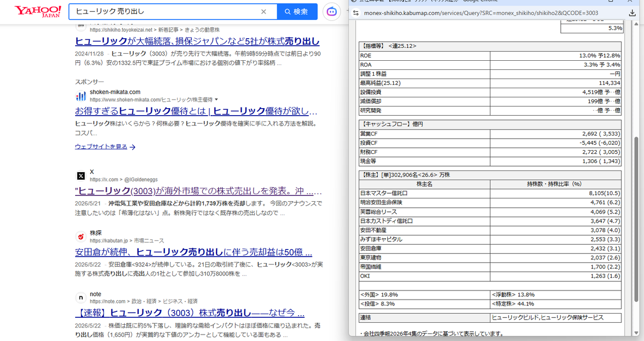644x341 pixels.
Task: Click the download icon in the popup address bar
Action: [632, 13]
